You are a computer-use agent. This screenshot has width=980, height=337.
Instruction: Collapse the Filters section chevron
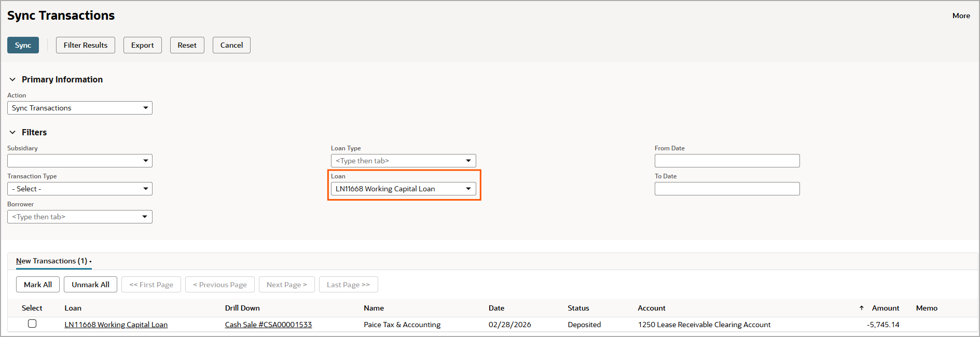click(x=12, y=132)
